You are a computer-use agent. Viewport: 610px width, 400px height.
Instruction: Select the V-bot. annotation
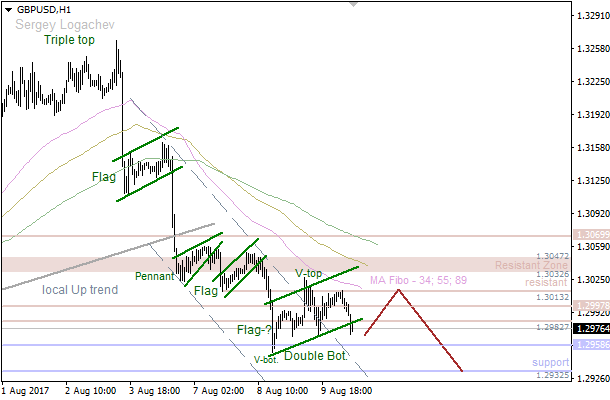(265, 359)
